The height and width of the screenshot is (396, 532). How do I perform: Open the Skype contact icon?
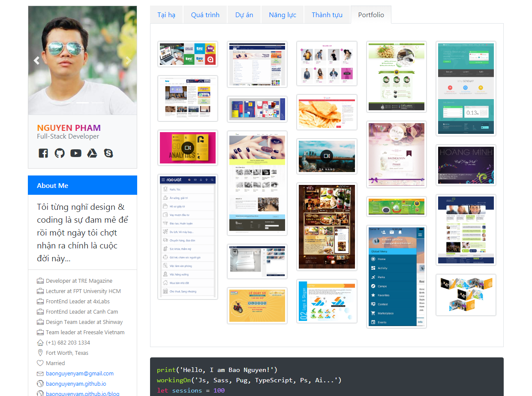coord(108,153)
